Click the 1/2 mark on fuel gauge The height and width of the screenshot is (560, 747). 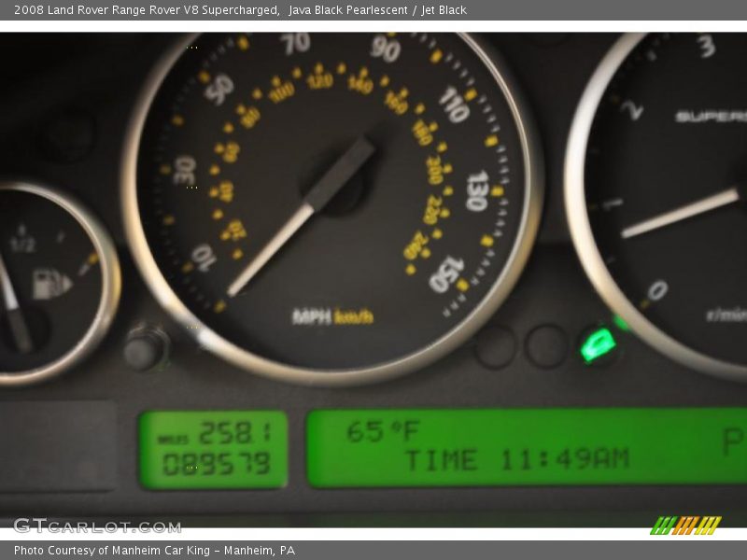21,245
